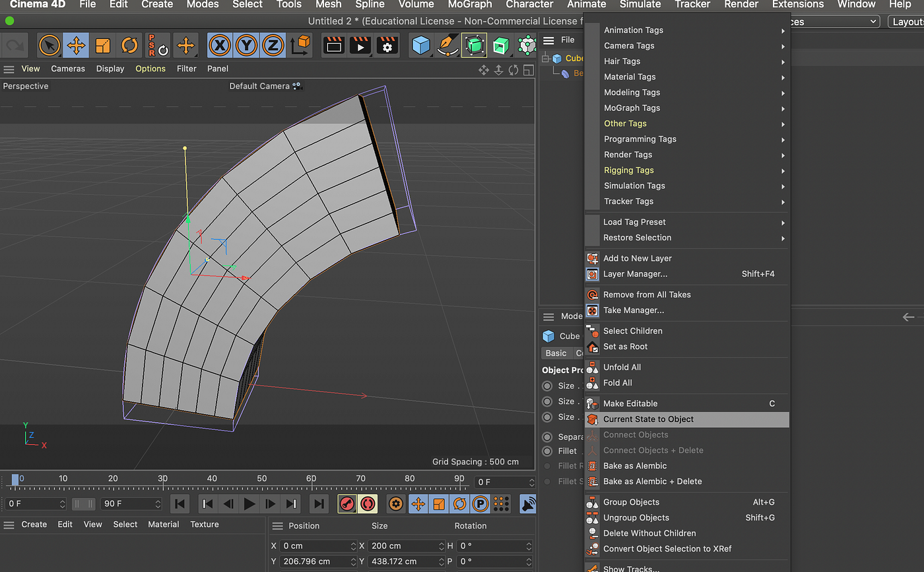Click the timeline playhead at frame 0

coord(15,480)
